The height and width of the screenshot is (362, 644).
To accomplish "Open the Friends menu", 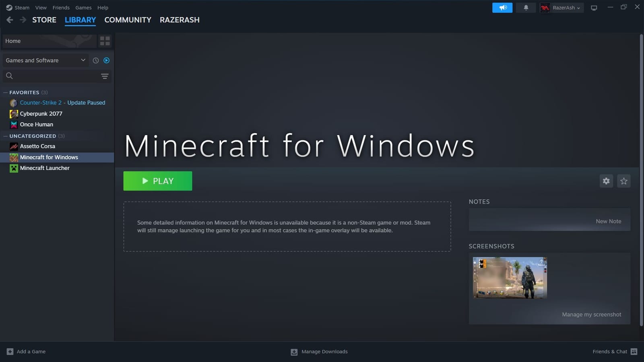I will pyautogui.click(x=61, y=7).
